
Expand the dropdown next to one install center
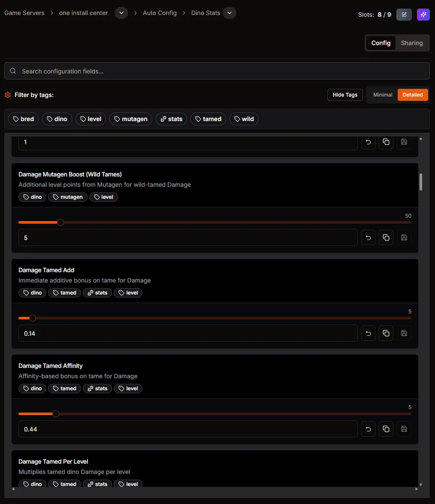pyautogui.click(x=121, y=13)
